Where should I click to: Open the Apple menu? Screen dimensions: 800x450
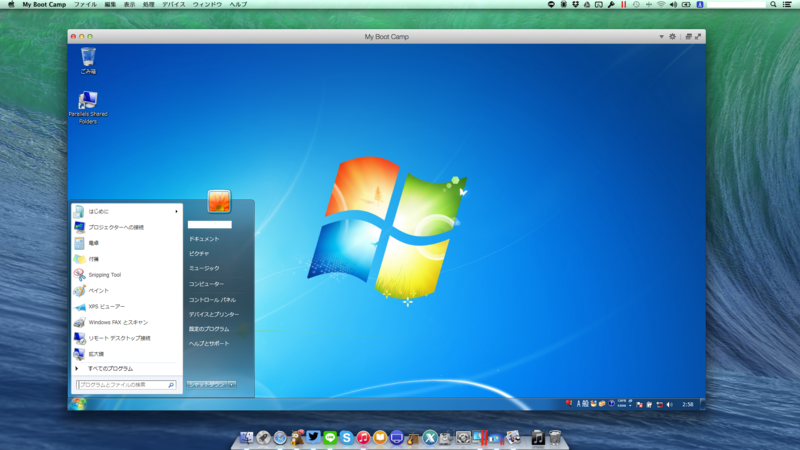pyautogui.click(x=11, y=4)
